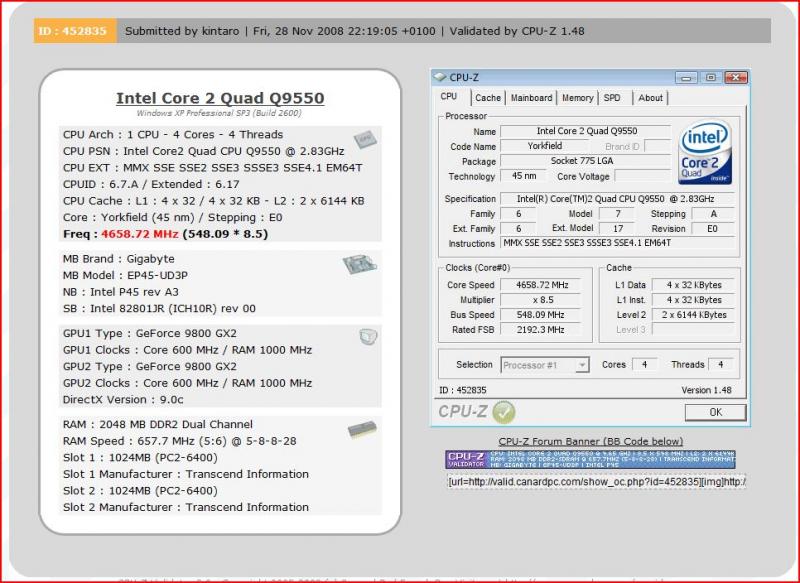This screenshot has height=583, width=800.
Task: Click the Bus Speed value 548.09 MHz
Action: point(541,315)
